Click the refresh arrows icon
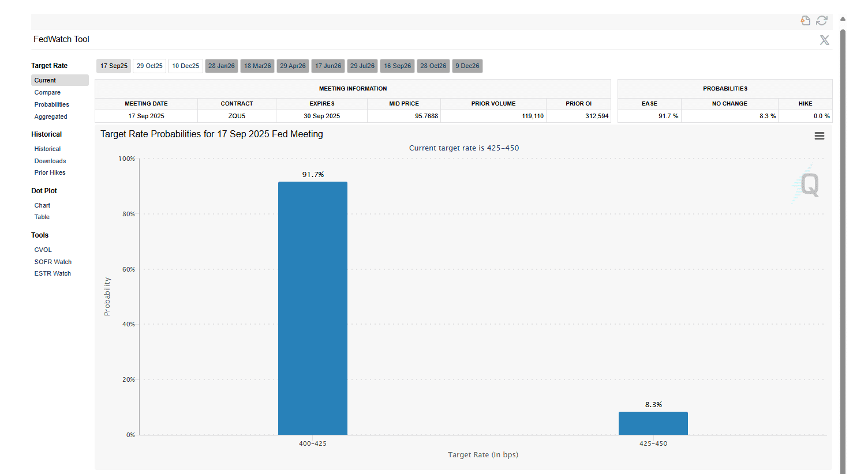Image resolution: width=868 pixels, height=474 pixels. pos(822,21)
